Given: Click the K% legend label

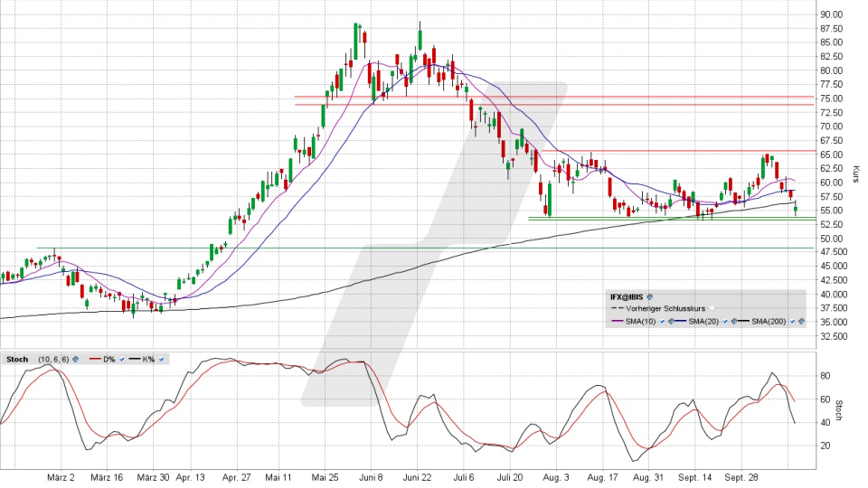Looking at the screenshot, I should coord(148,360).
